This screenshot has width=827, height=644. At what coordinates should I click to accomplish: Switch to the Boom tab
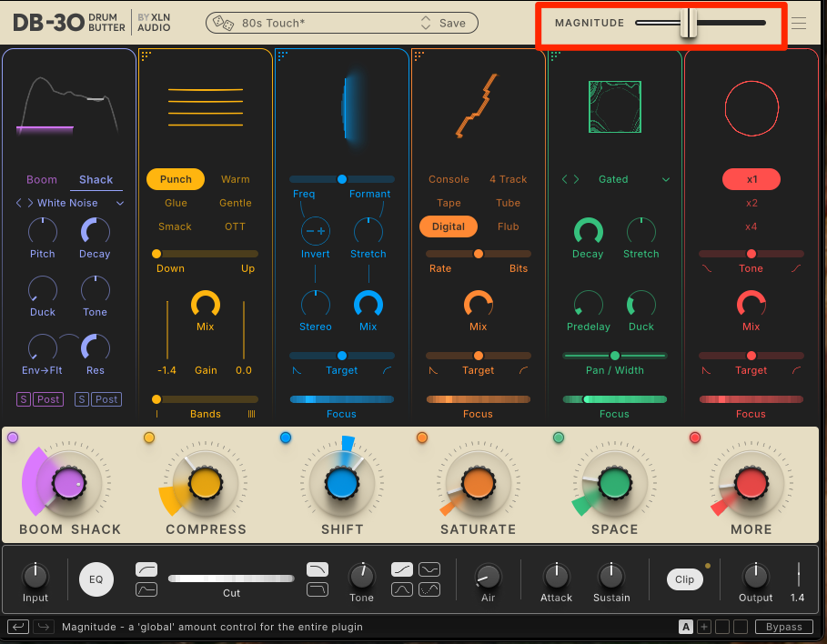[42, 179]
